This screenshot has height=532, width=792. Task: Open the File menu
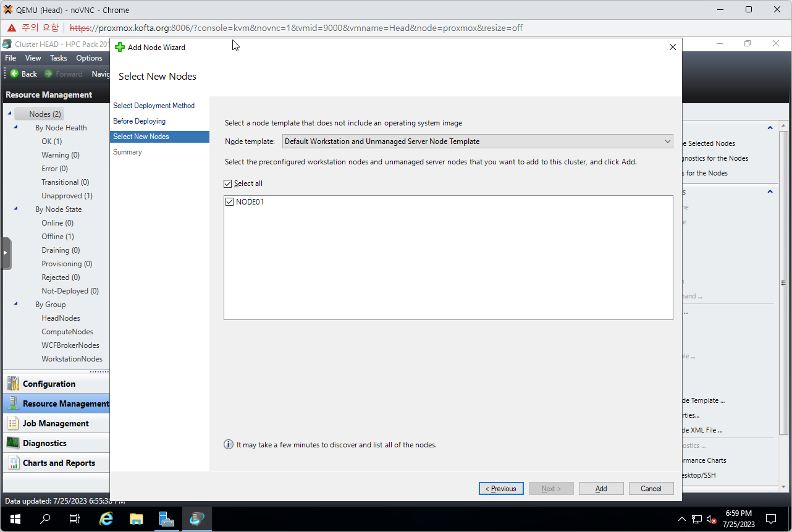[11, 58]
